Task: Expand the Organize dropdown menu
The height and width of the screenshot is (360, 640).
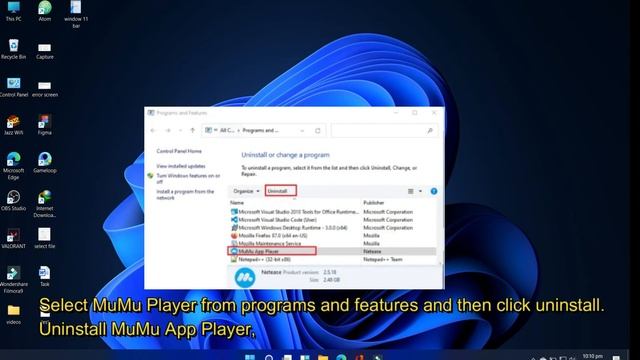Action: (246, 191)
